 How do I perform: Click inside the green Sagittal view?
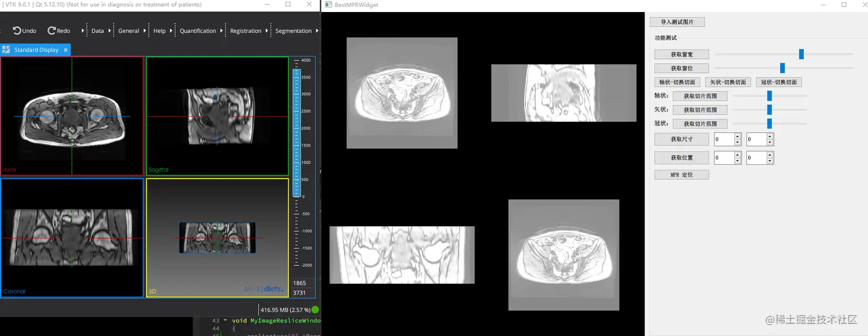[217, 116]
